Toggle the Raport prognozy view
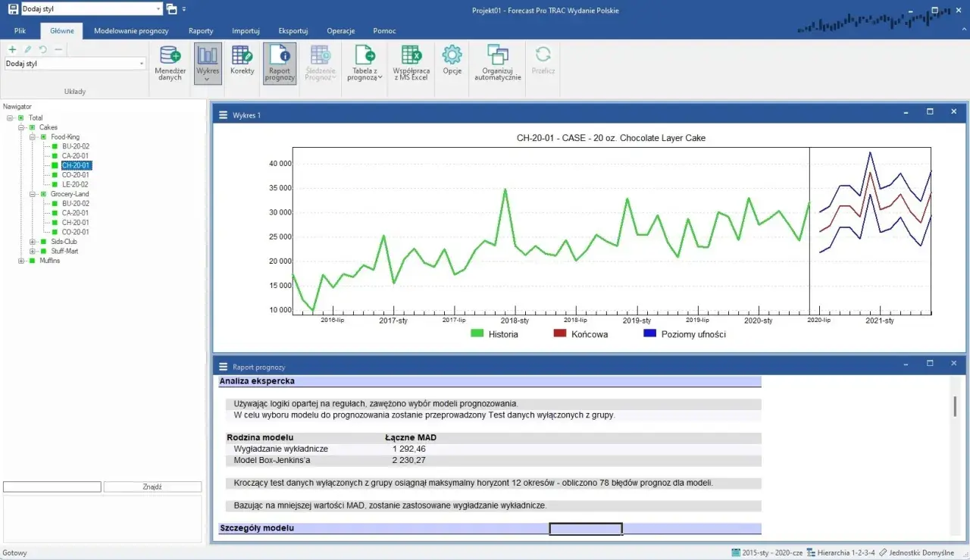Viewport: 970px width, 560px height. [x=280, y=63]
